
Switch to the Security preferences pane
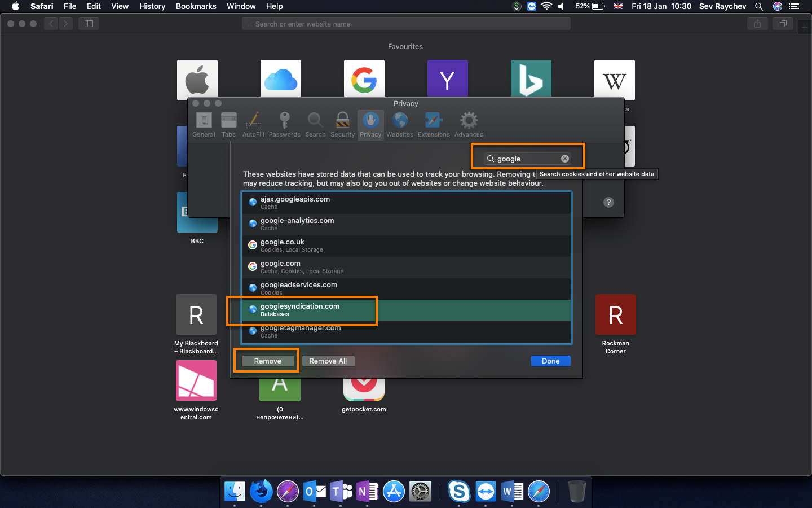(x=342, y=124)
